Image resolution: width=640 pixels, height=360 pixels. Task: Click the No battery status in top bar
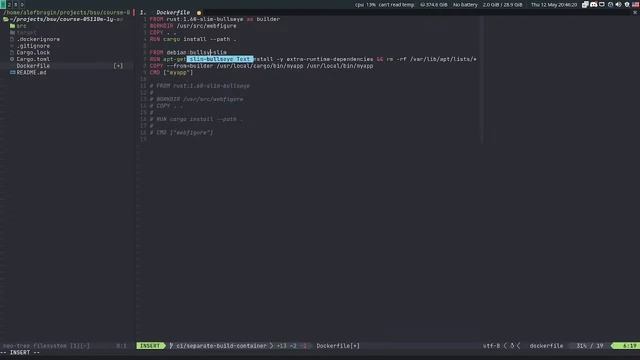click(x=465, y=5)
